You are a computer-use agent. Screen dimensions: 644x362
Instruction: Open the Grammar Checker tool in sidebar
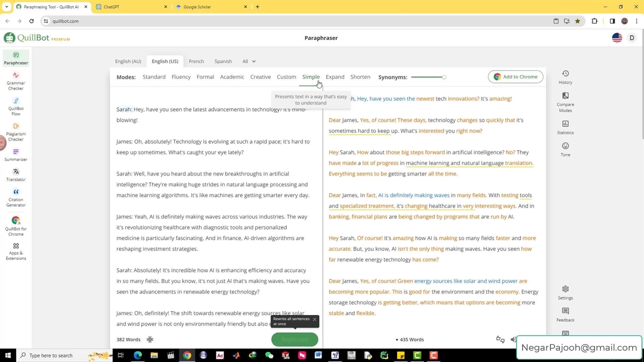coord(16,80)
